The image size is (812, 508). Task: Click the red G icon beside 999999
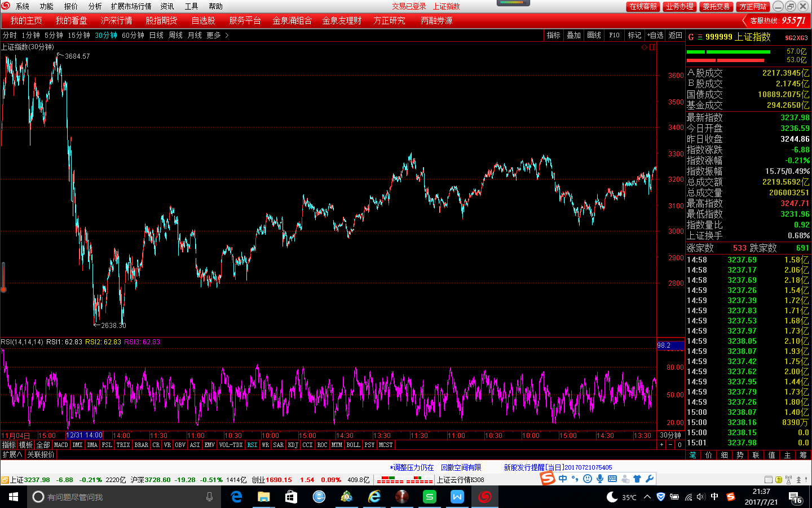click(691, 37)
